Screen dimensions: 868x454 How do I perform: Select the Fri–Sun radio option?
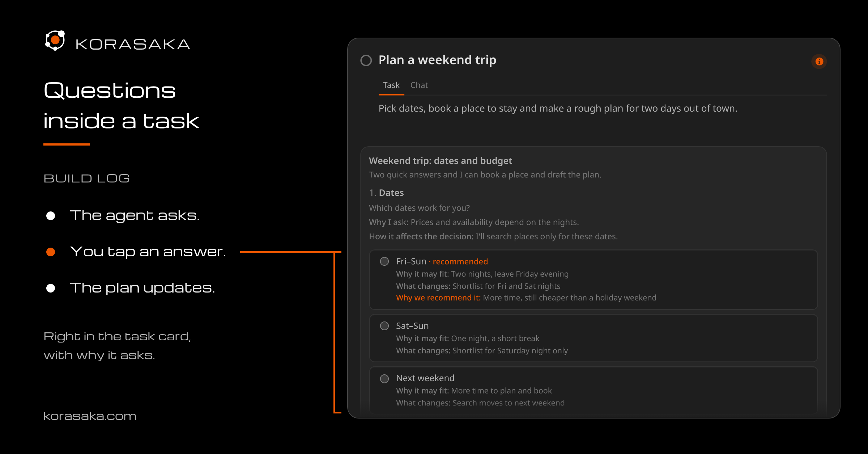click(x=384, y=261)
